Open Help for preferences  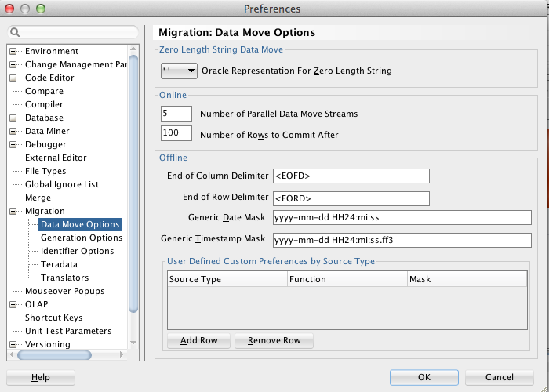[x=41, y=377]
